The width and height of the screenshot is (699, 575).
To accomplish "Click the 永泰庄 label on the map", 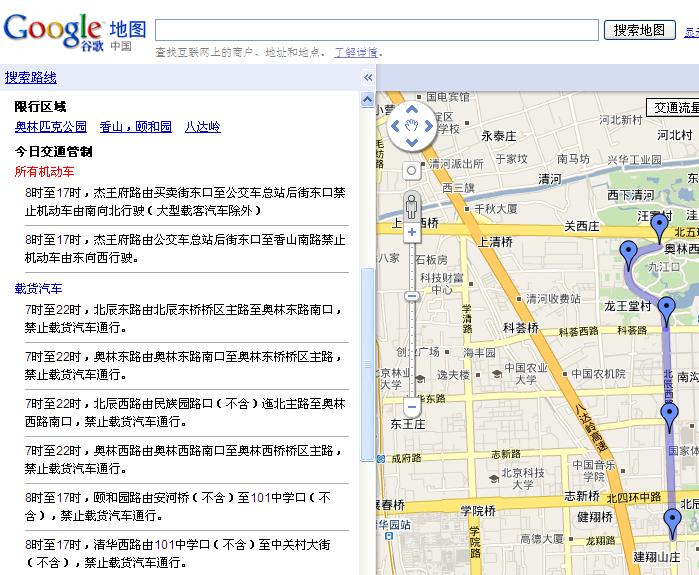I will pos(498,136).
